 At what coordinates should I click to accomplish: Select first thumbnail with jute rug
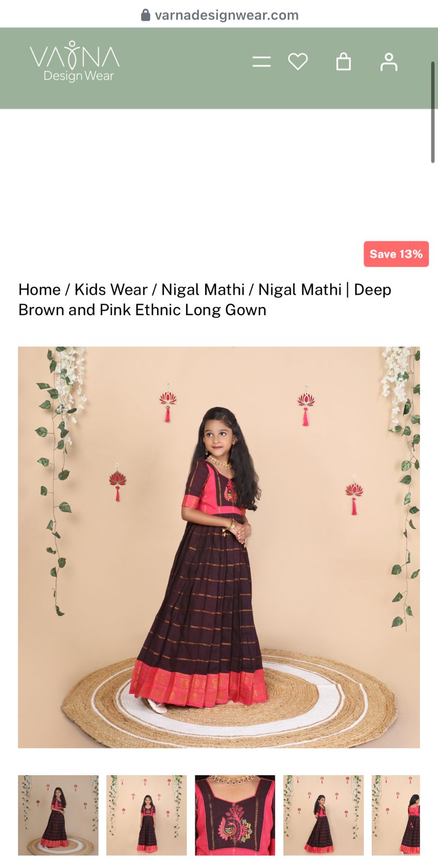pyautogui.click(x=58, y=815)
